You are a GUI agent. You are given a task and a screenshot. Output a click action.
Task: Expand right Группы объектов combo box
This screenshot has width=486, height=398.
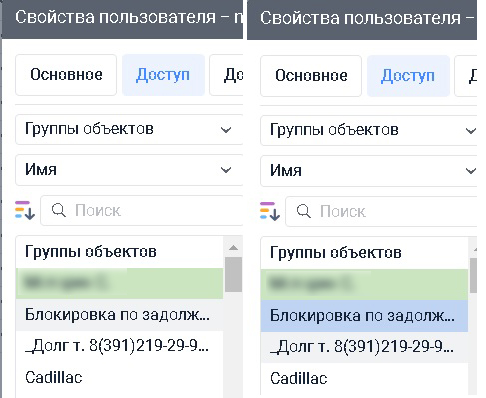point(368,130)
